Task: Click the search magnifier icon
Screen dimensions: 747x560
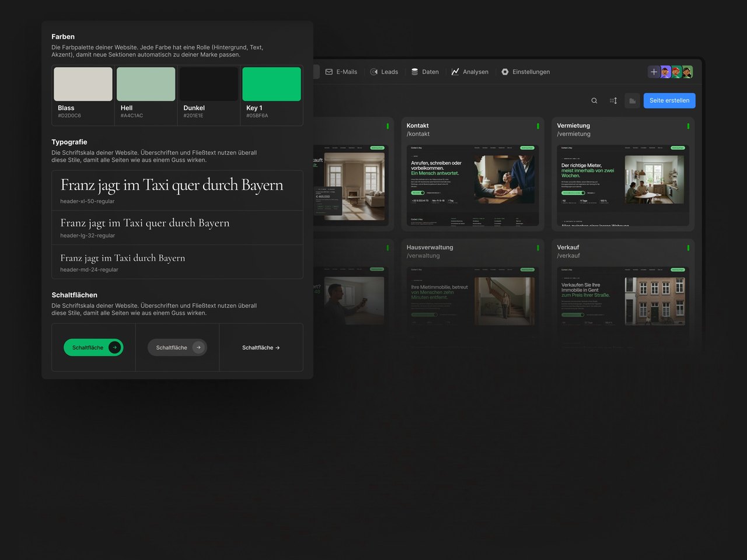Action: coord(594,101)
